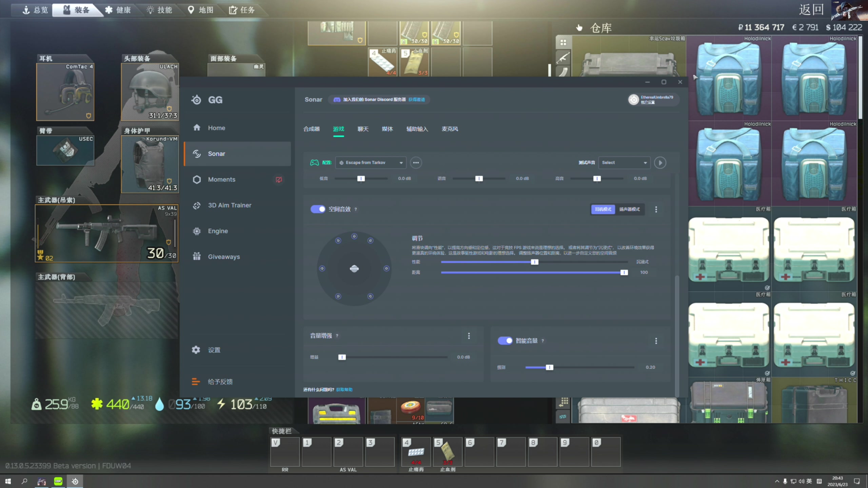868x488 pixels.
Task: Adjust the 高音 treble slider
Action: (x=597, y=179)
